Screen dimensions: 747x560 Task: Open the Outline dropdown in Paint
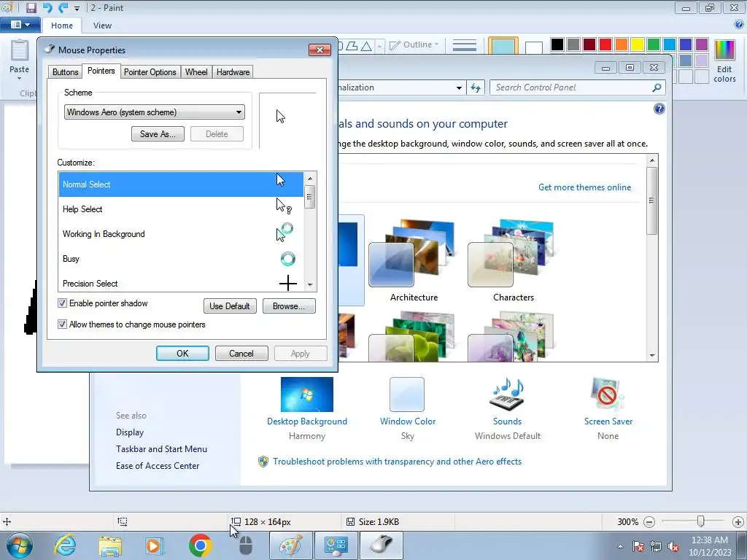click(414, 44)
